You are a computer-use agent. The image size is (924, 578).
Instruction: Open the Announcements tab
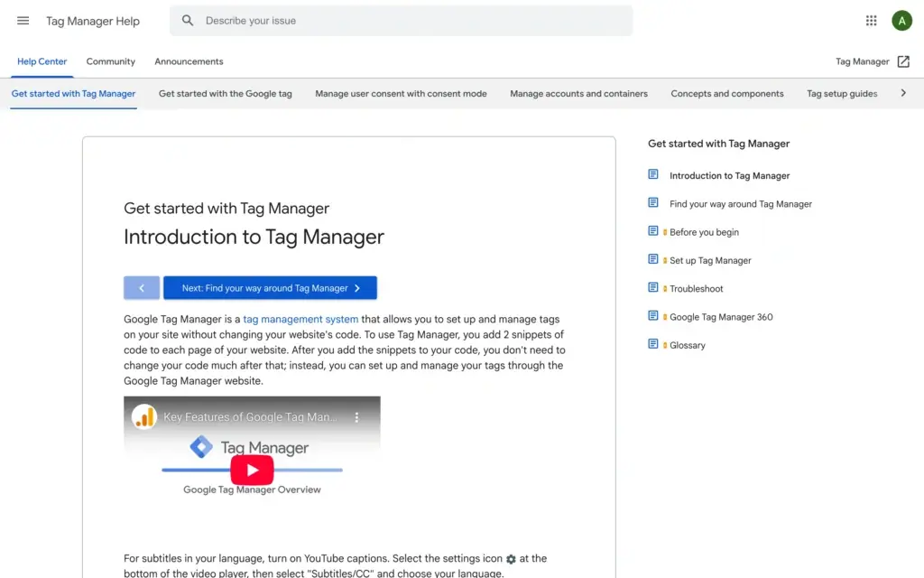point(189,61)
